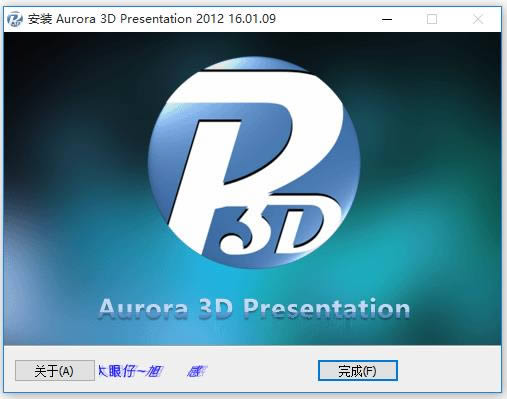
Task: Click the 完成(F) finish button
Action: 358,370
